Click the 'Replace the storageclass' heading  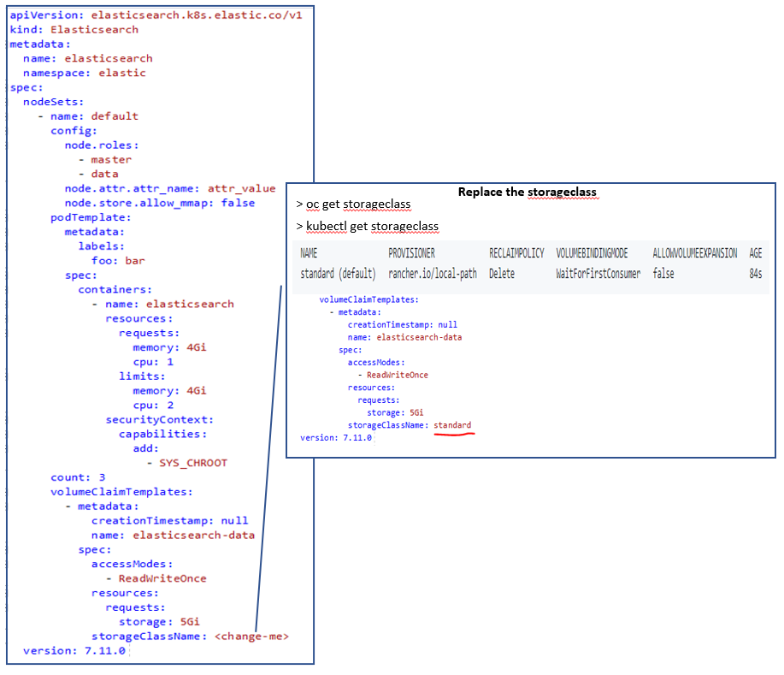pos(527,192)
